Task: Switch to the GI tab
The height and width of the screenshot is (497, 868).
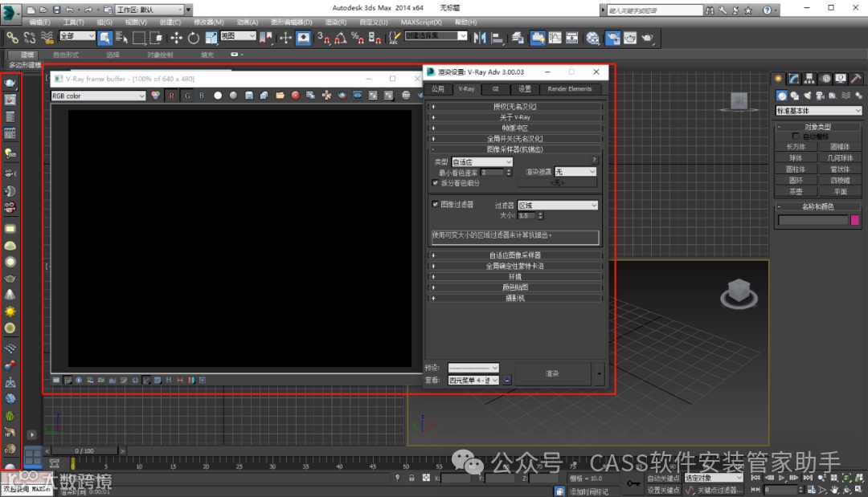Action: 495,88
